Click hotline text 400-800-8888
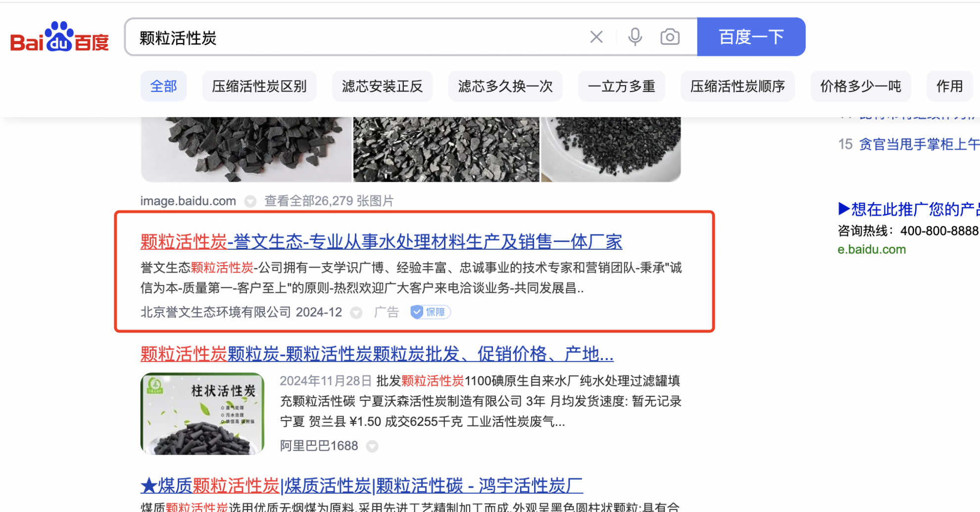 coord(939,231)
